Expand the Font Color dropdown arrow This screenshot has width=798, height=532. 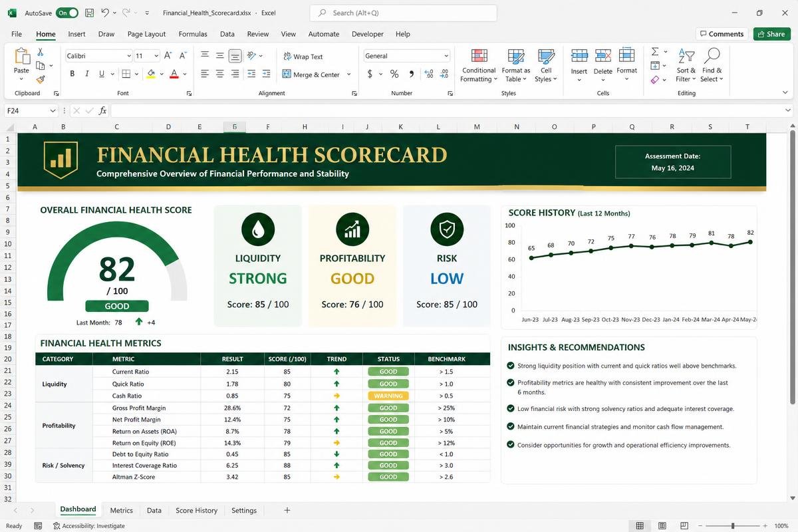pos(185,74)
